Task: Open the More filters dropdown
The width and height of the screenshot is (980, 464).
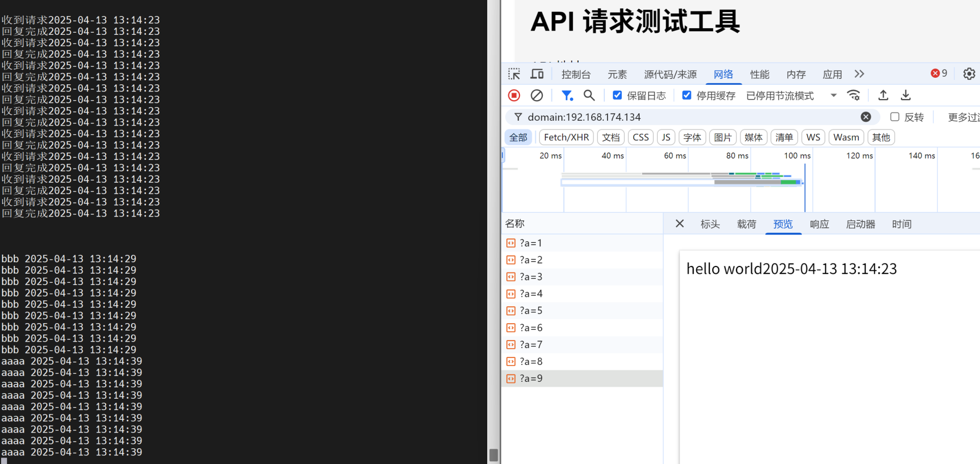Action: click(x=963, y=117)
